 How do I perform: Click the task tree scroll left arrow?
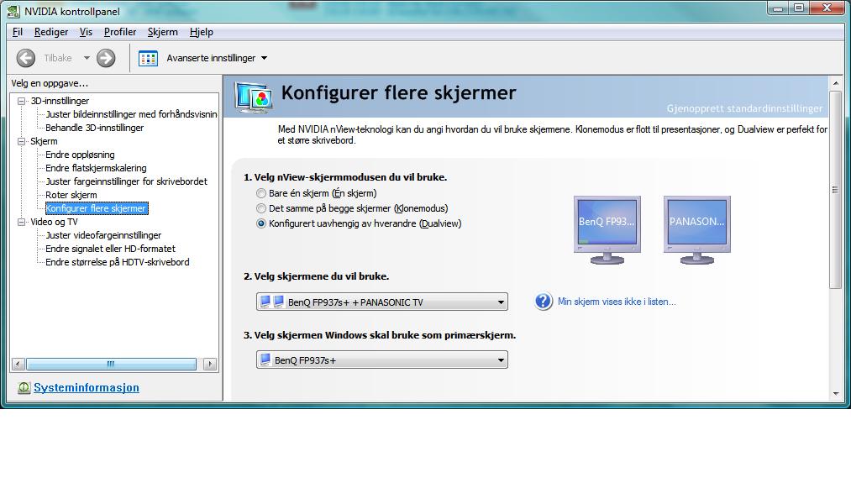pyautogui.click(x=18, y=364)
